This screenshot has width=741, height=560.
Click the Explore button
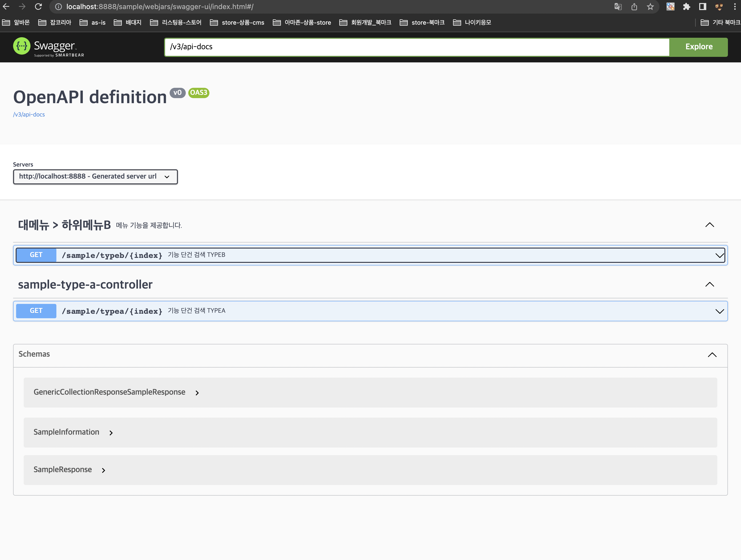point(698,47)
